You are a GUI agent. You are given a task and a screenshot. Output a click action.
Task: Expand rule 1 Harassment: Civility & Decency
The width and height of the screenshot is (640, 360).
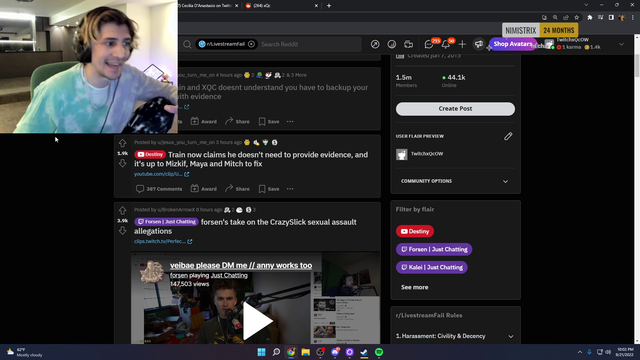(455, 336)
